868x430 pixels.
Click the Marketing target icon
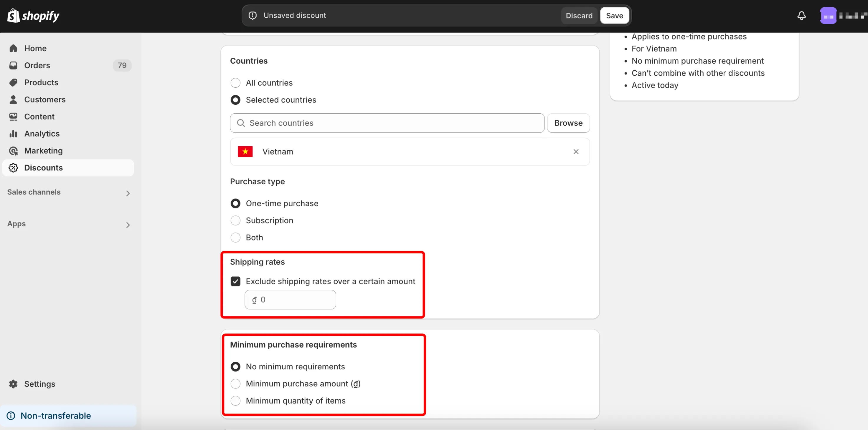click(x=14, y=151)
